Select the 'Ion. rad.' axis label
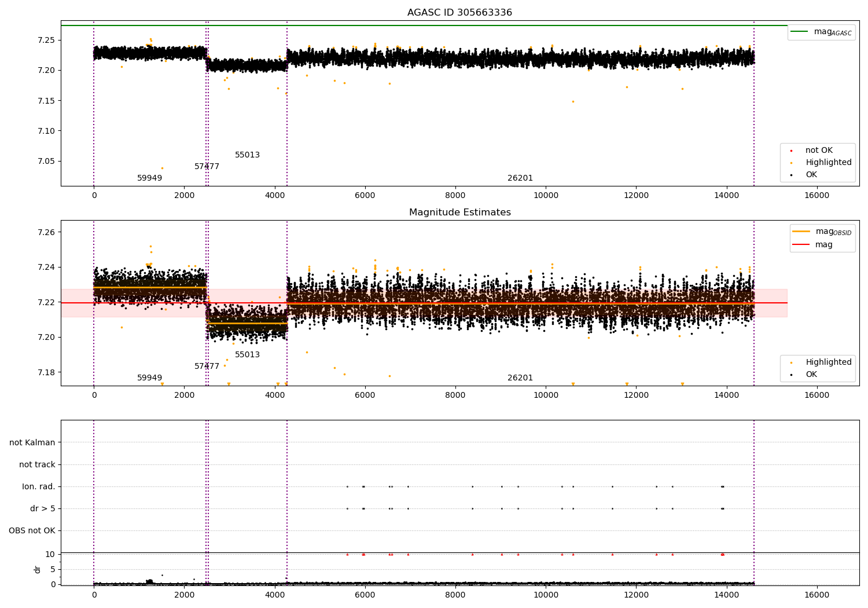Screen dimensions: 868x608 [x=39, y=486]
